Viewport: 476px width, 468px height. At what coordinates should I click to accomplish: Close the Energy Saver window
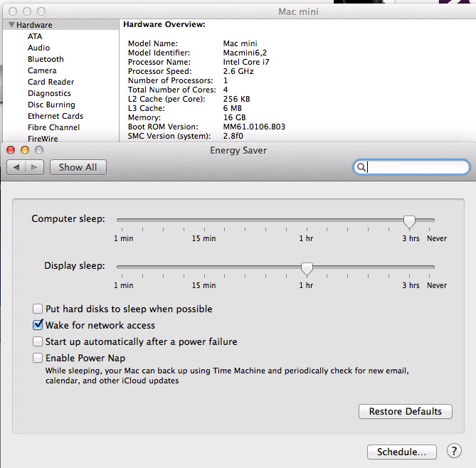[11, 150]
